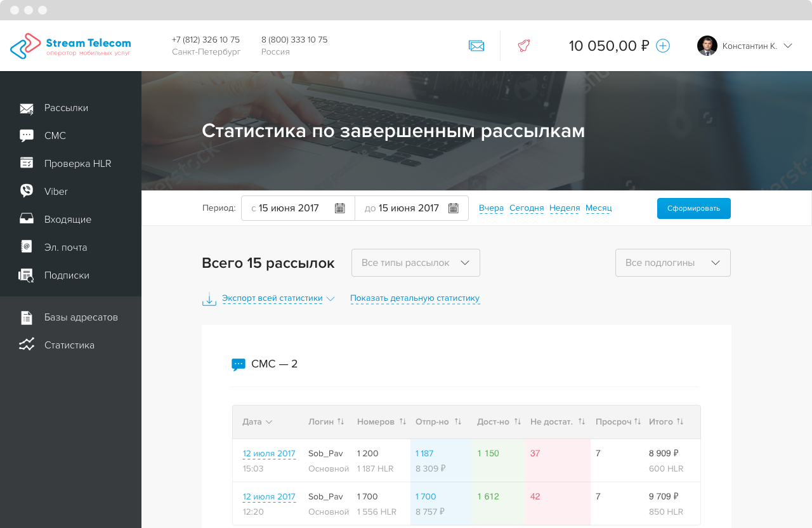Viewport: 812px width, 528px height.
Task: Sort by Номеров column arrows
Action: pos(403,422)
